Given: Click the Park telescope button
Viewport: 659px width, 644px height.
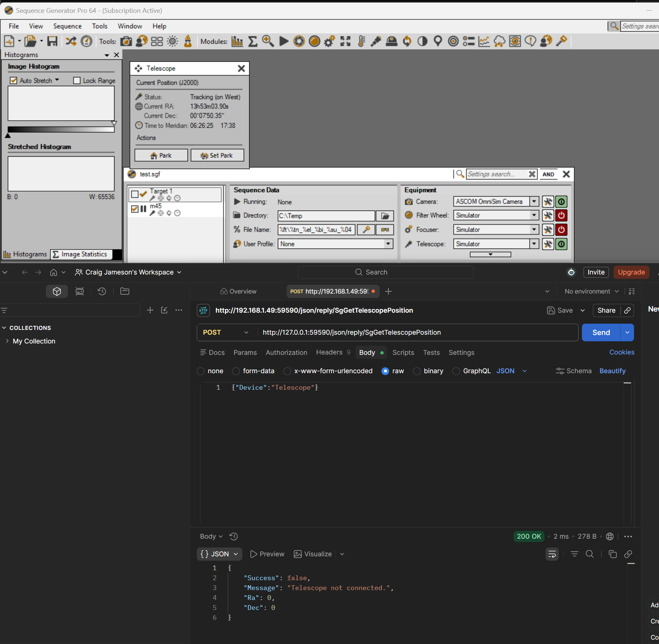Looking at the screenshot, I should click(x=161, y=155).
